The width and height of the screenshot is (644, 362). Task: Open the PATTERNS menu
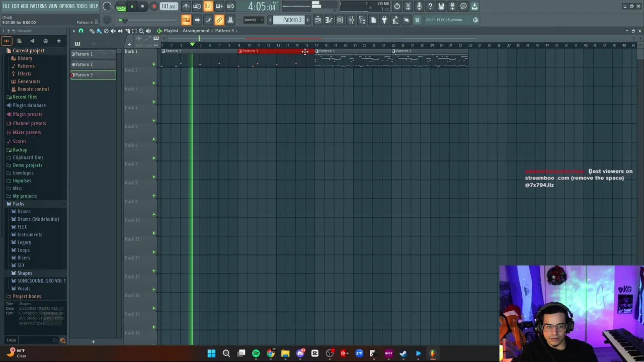[x=38, y=6]
